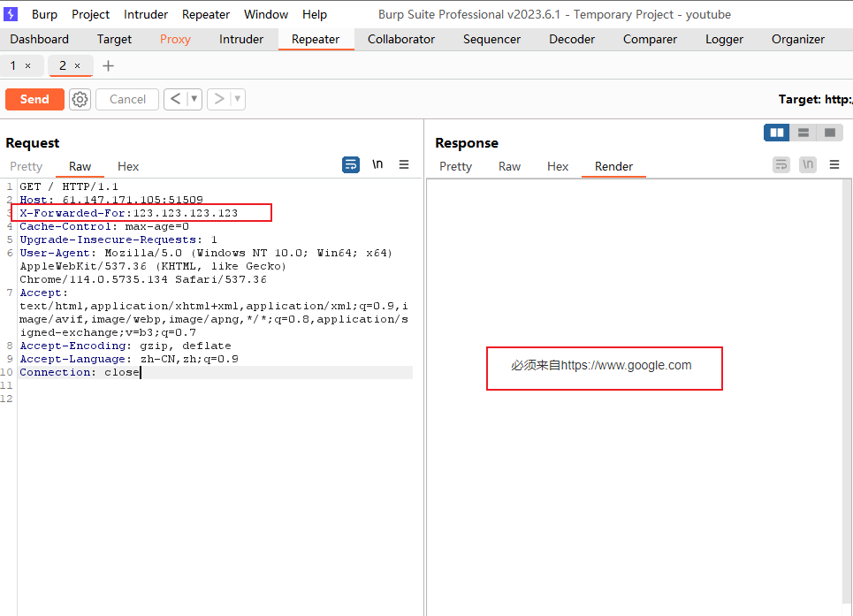Switch to the Proxy tab
The image size is (853, 616).
coord(175,39)
